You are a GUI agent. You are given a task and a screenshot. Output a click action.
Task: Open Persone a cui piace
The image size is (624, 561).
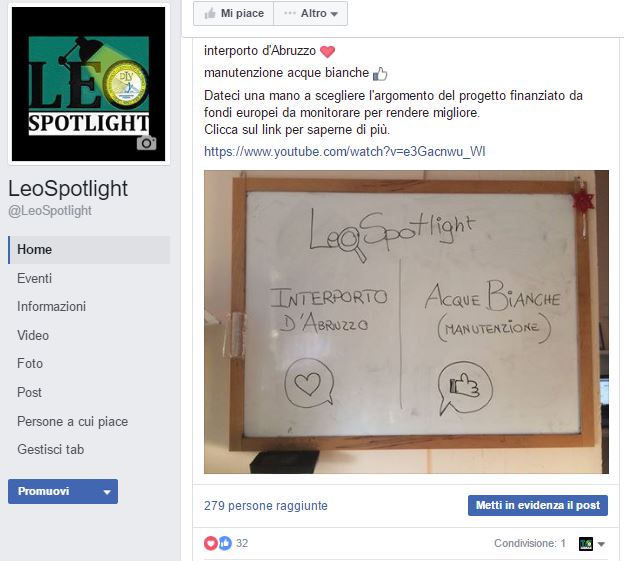click(72, 421)
